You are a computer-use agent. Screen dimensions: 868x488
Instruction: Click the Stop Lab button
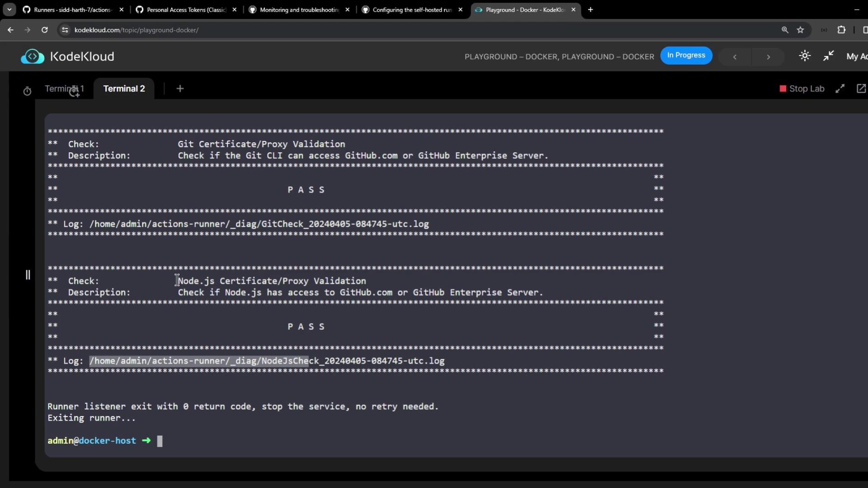point(802,89)
